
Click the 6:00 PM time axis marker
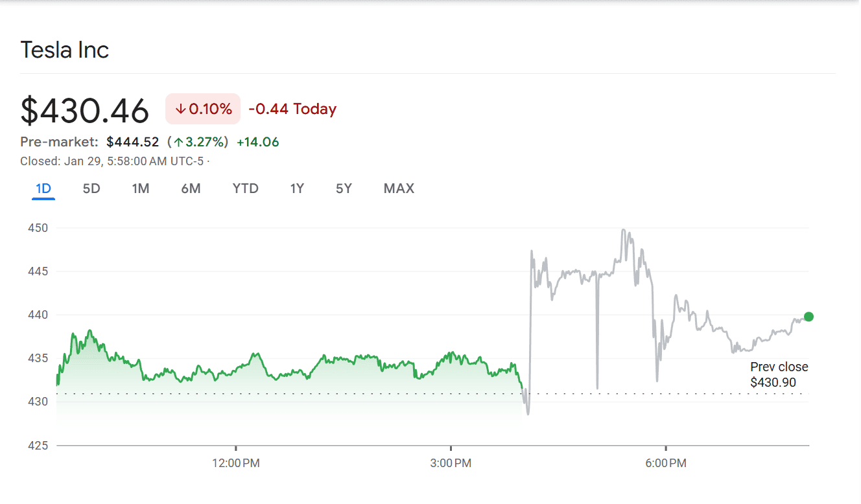(x=665, y=463)
